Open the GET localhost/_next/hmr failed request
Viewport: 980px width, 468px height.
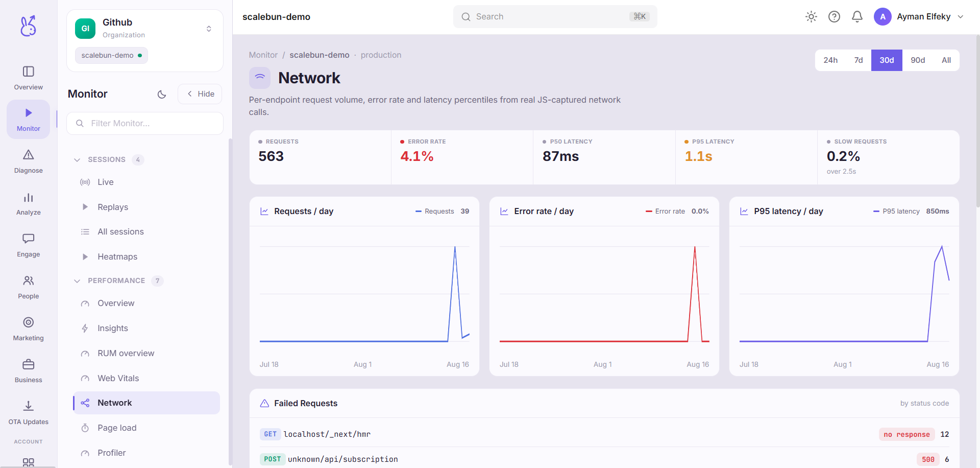[604, 434]
